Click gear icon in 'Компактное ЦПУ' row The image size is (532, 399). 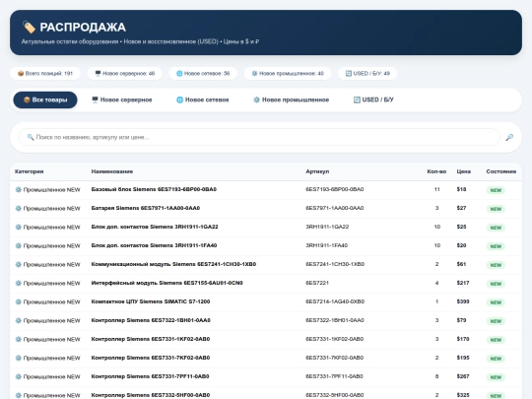tap(19, 301)
